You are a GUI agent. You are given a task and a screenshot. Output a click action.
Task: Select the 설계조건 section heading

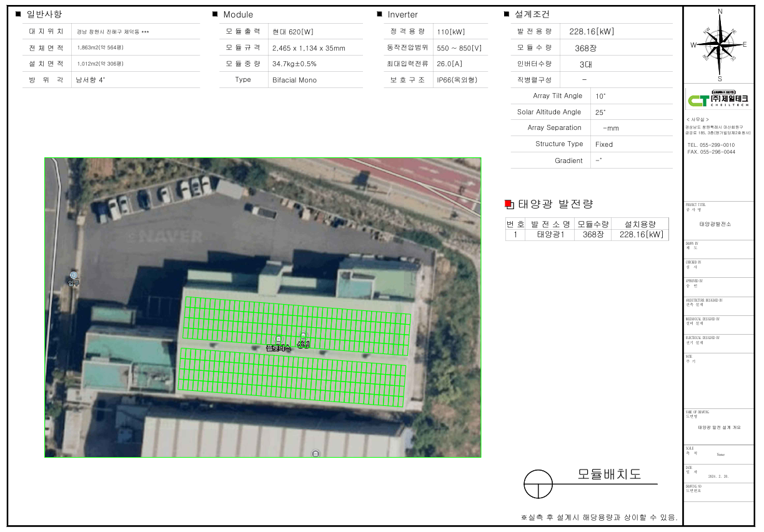coord(532,14)
